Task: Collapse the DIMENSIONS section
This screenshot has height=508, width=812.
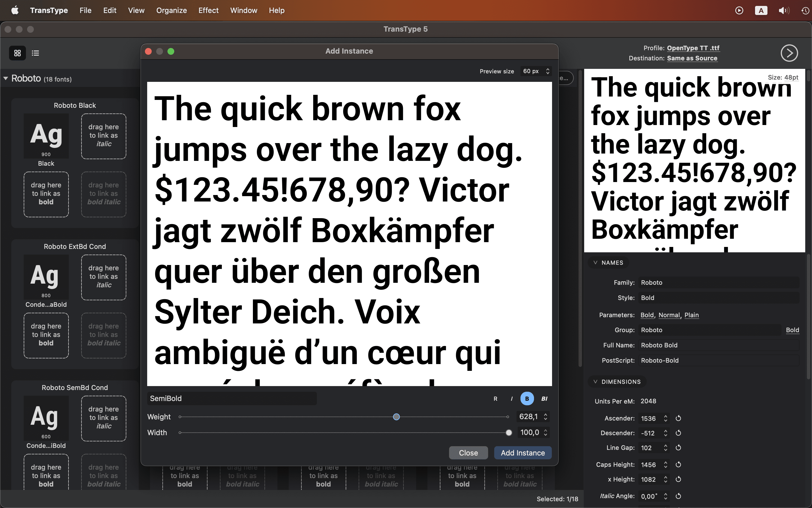Action: (595, 381)
